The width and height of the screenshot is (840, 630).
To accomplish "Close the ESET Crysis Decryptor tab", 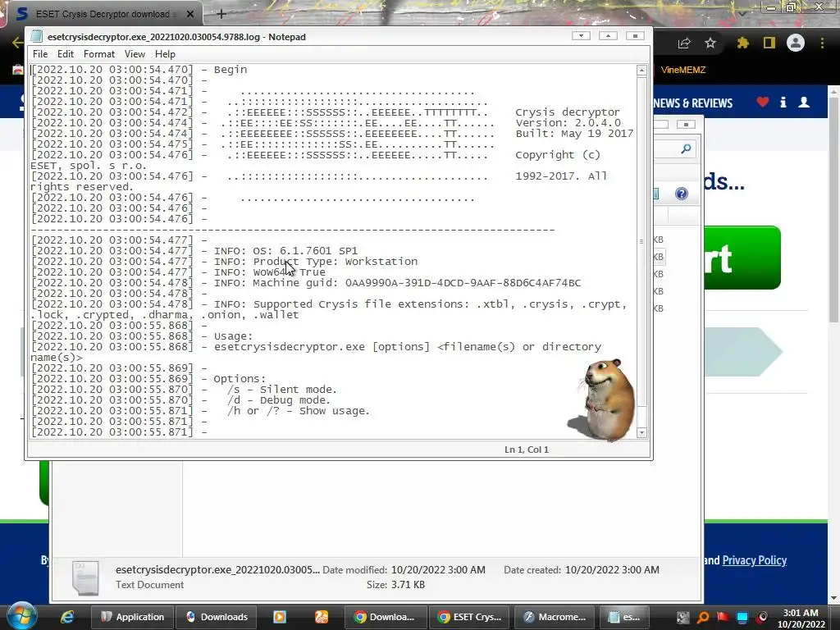I will pos(190,15).
